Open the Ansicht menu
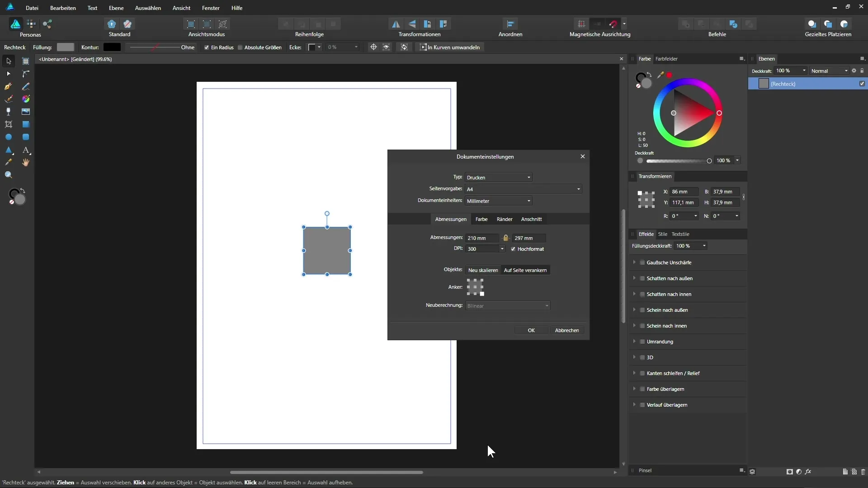Image resolution: width=868 pixels, height=488 pixels. click(181, 8)
